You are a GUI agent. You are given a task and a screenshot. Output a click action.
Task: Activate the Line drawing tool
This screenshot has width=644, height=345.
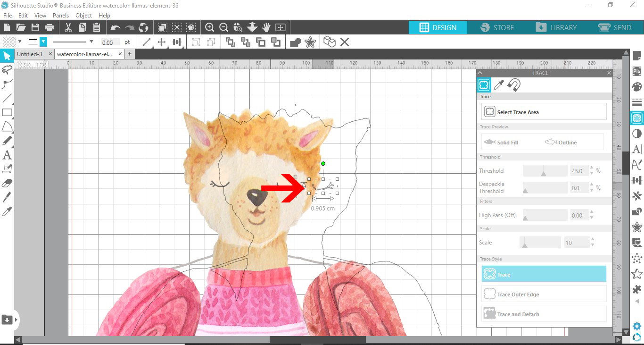coord(7,98)
